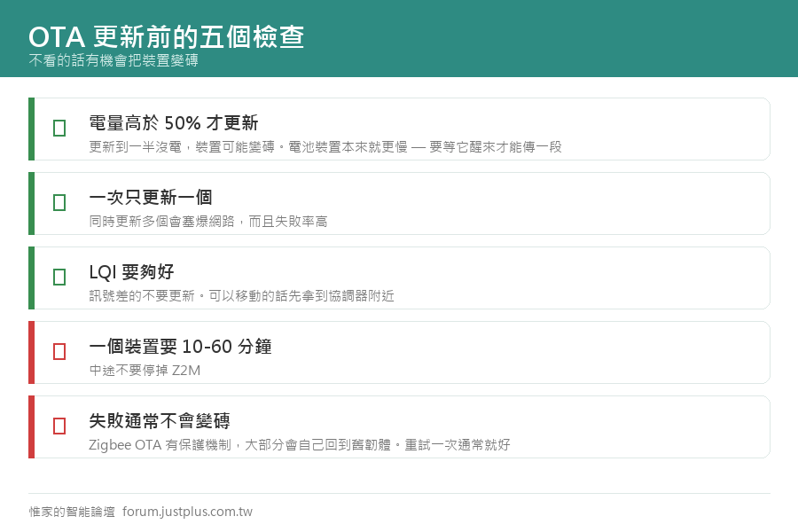The image size is (798, 532).
Task: Click the 惟家的智能論壇 footer text
Action: point(72,512)
